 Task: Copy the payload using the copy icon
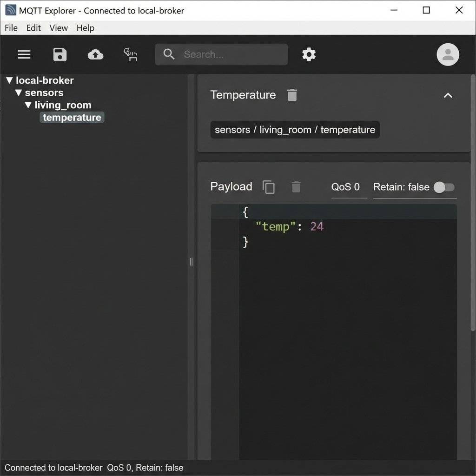pyautogui.click(x=269, y=187)
